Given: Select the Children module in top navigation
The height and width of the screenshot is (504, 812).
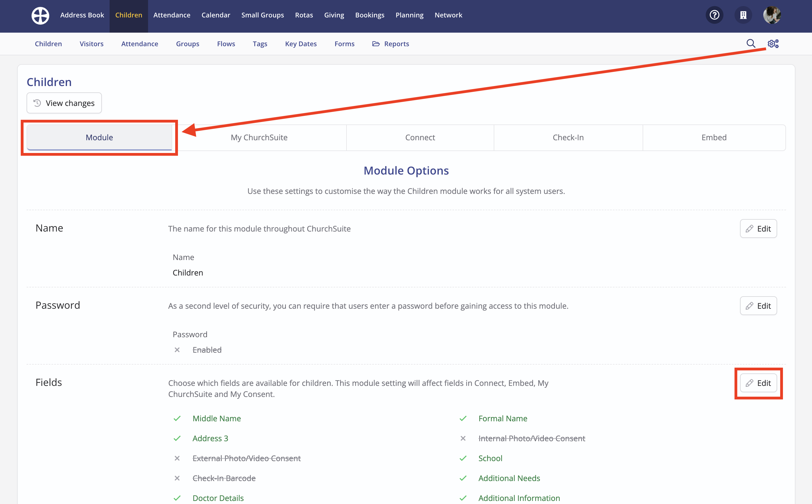Looking at the screenshot, I should [x=128, y=15].
